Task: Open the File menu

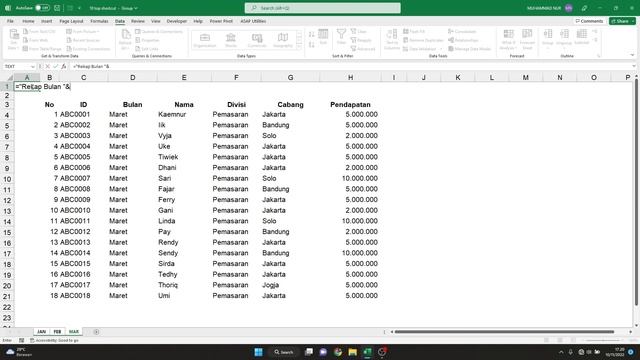Action: click(10, 21)
